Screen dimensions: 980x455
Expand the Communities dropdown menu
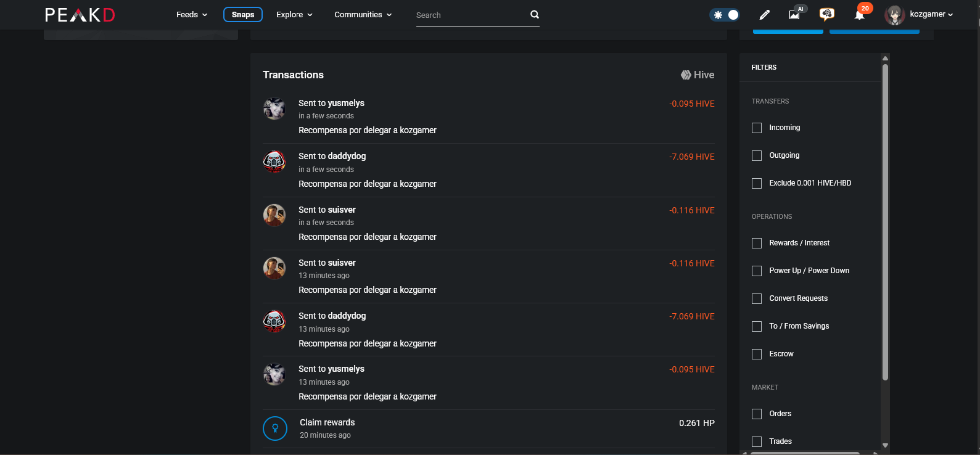tap(363, 14)
